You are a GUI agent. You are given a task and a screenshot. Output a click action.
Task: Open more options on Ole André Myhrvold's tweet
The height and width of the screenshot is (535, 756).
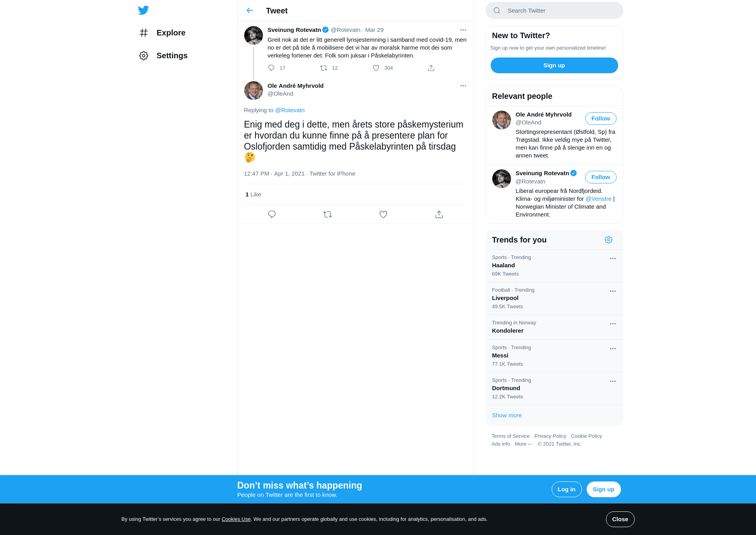click(x=463, y=86)
